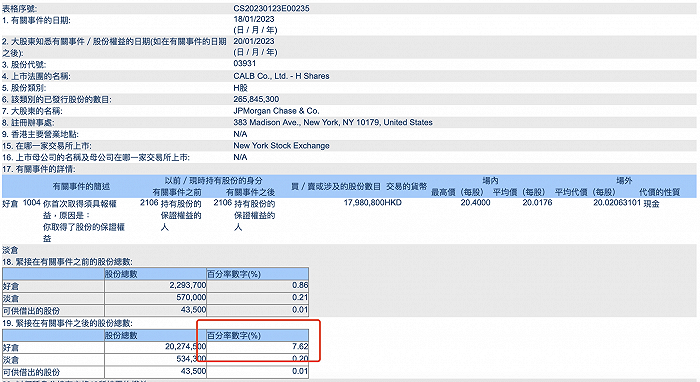700x382 pixels.
Task: Select the short position total 570,000
Action: tap(191, 297)
